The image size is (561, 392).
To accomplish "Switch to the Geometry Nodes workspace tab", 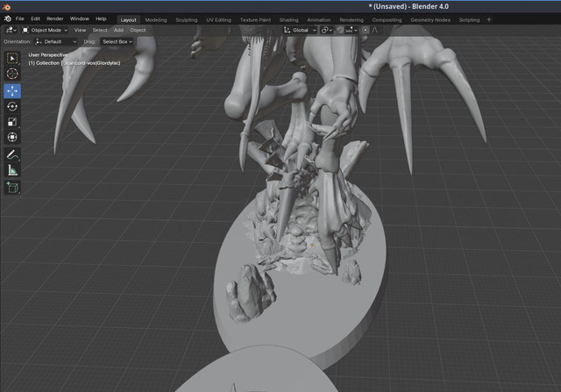I will click(430, 20).
